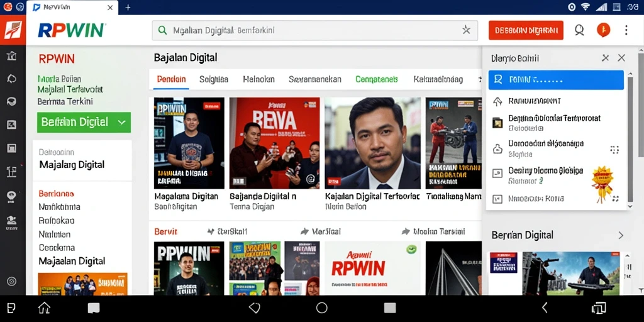Open the cover with workers in red

453,143
